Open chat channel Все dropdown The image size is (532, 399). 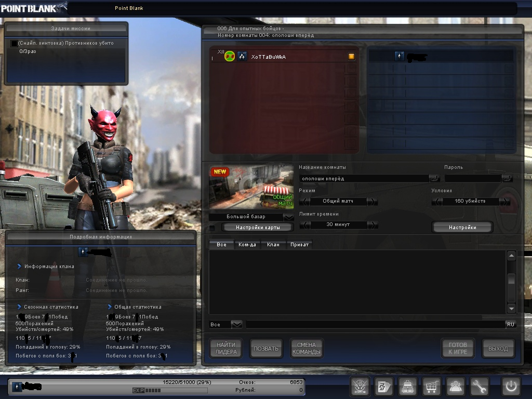[x=236, y=324]
